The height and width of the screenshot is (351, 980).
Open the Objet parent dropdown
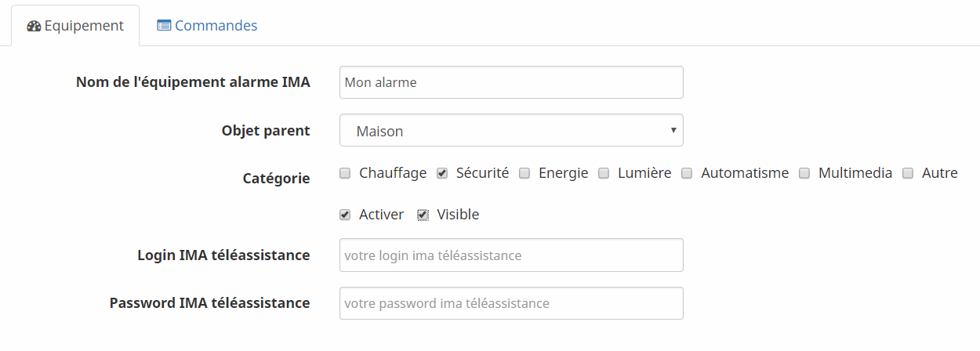[511, 131]
